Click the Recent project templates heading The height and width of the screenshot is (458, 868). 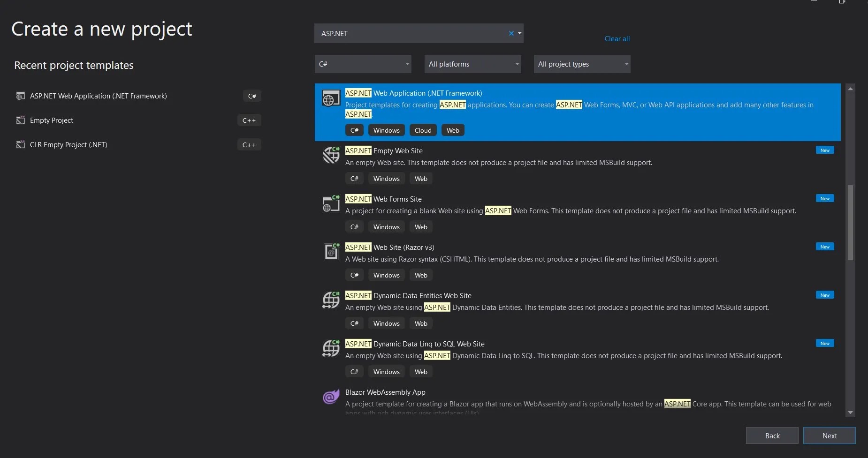click(74, 65)
